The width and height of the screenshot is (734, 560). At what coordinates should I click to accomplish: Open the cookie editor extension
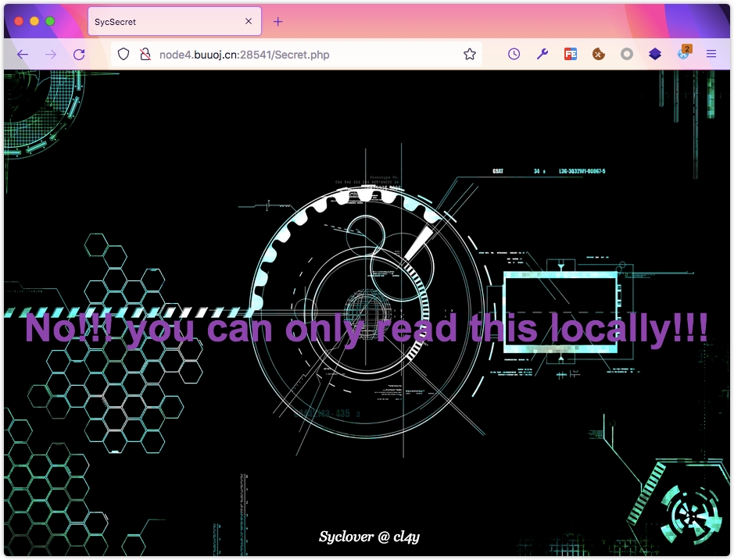[x=599, y=54]
